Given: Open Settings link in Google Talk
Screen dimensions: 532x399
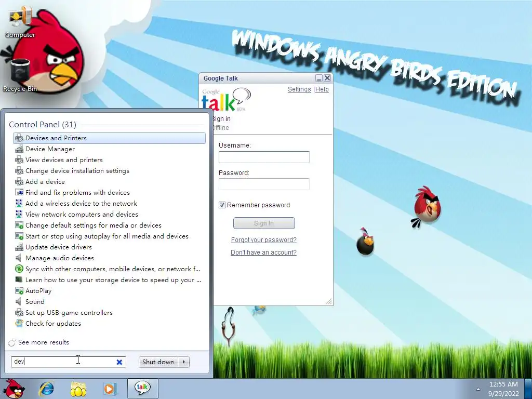Looking at the screenshot, I should (x=299, y=89).
